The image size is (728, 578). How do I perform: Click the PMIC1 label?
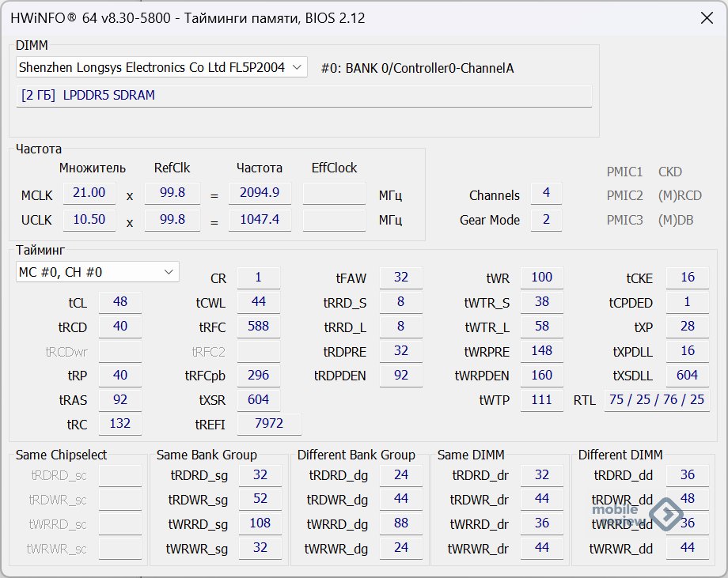point(624,172)
